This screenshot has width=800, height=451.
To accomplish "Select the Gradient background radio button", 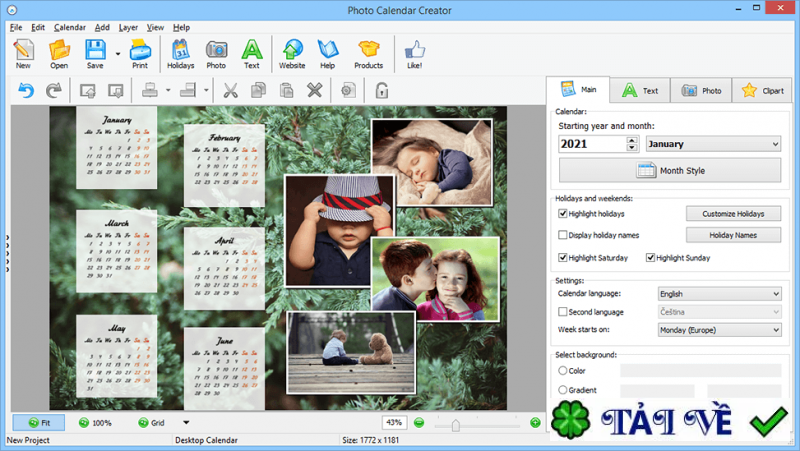I will click(563, 390).
